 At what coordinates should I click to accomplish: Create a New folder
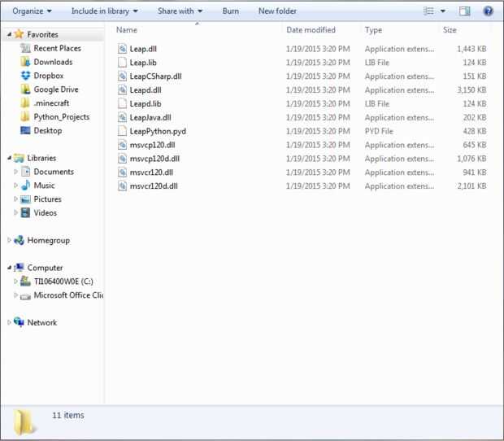click(x=277, y=11)
